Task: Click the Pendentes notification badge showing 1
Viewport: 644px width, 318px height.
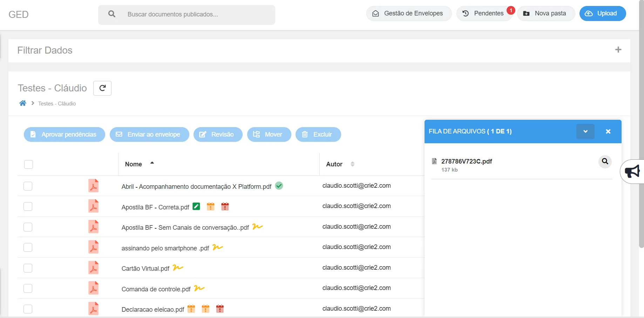Action: click(511, 11)
